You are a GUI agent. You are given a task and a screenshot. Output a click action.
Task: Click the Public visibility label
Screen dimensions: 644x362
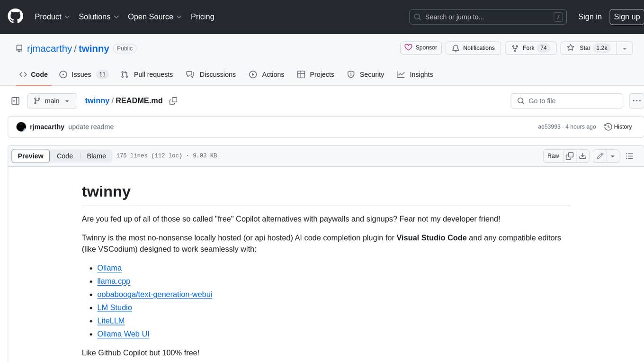tap(125, 48)
